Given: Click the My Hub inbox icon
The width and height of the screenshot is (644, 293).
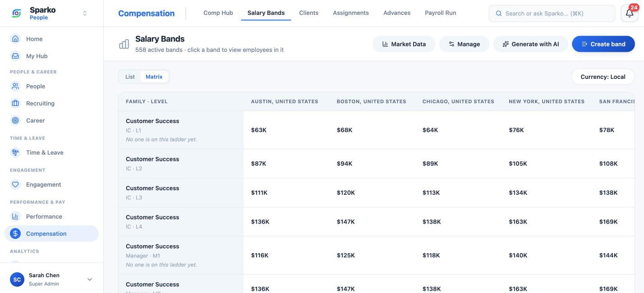Looking at the screenshot, I should tap(15, 56).
